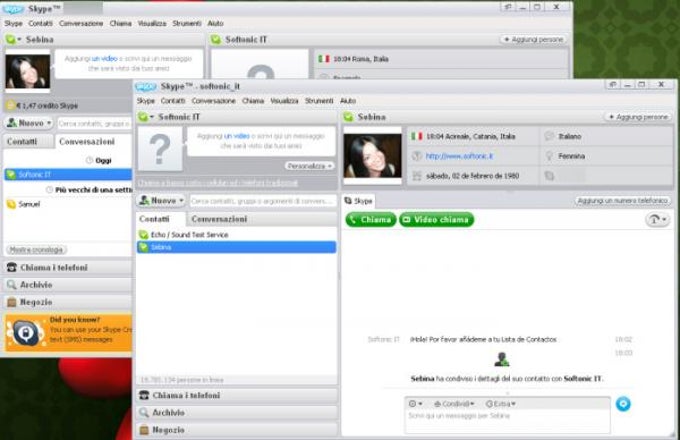This screenshot has width=680, height=440.
Task: Switch to Conversazioni tab in front window
Action: pos(219,219)
